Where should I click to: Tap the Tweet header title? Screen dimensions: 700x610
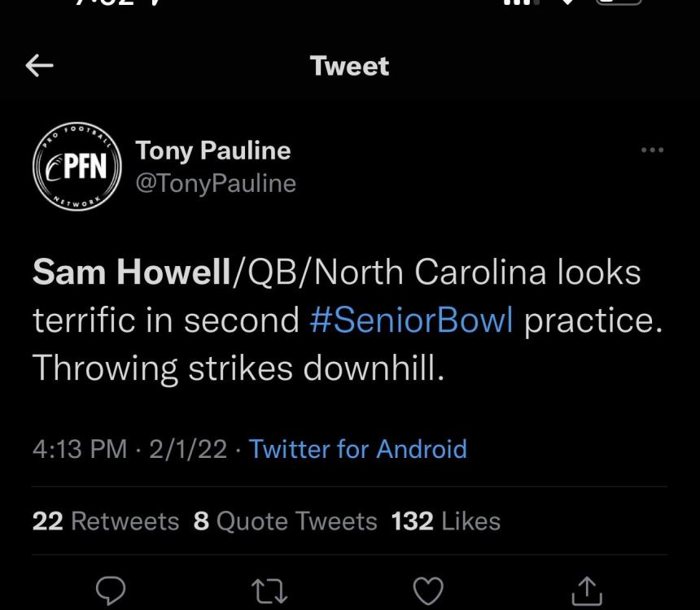[x=350, y=66]
